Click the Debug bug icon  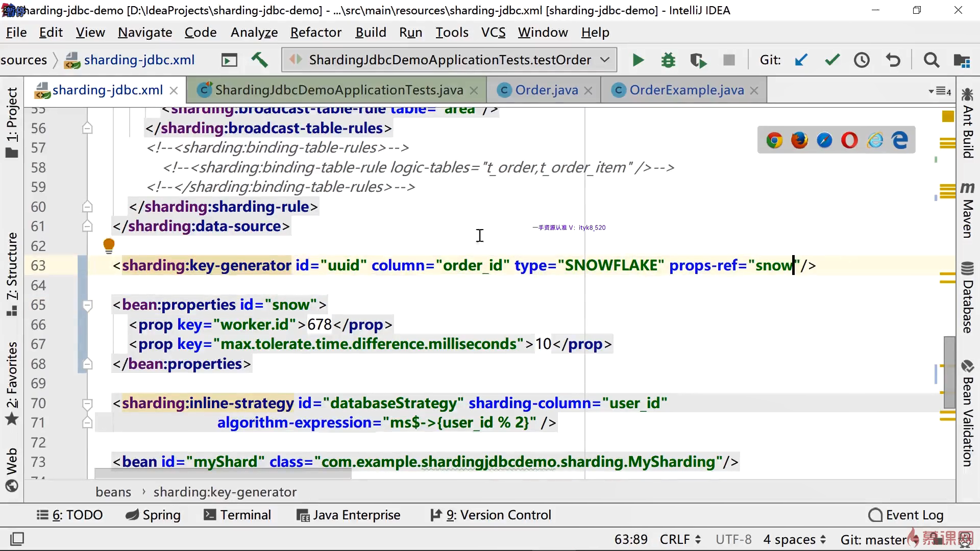click(668, 60)
